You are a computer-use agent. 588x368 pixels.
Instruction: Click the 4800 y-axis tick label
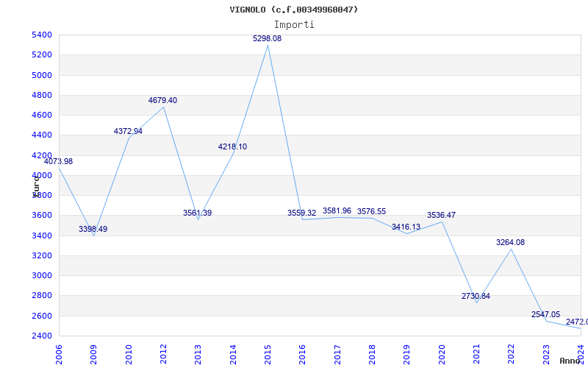43,95
